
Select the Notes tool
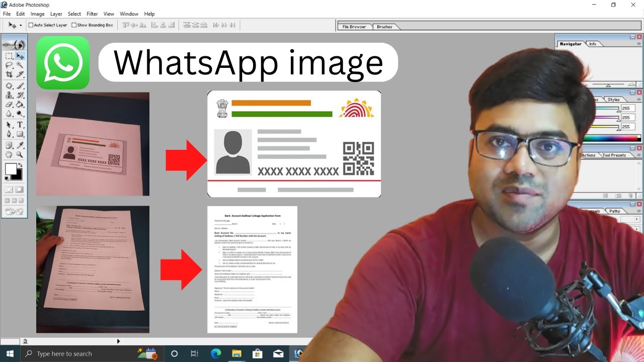[x=9, y=145]
